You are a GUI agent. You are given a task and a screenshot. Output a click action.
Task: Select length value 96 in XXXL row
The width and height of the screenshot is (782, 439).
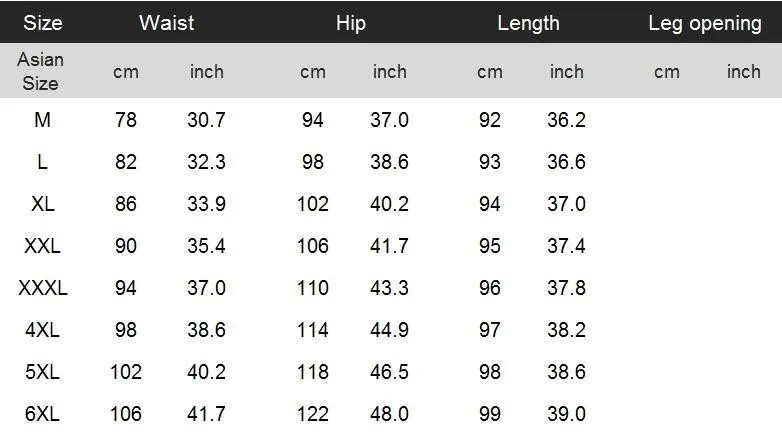(x=490, y=288)
